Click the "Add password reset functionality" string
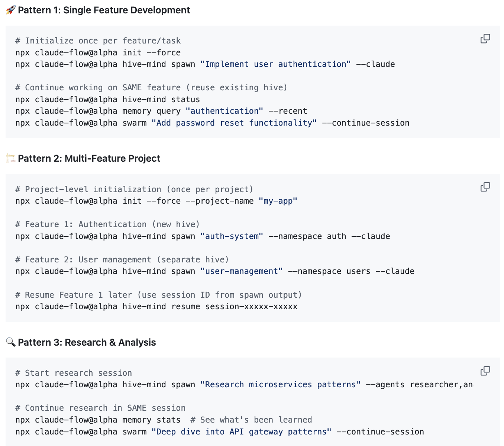The height and width of the screenshot is (446, 504). (234, 123)
